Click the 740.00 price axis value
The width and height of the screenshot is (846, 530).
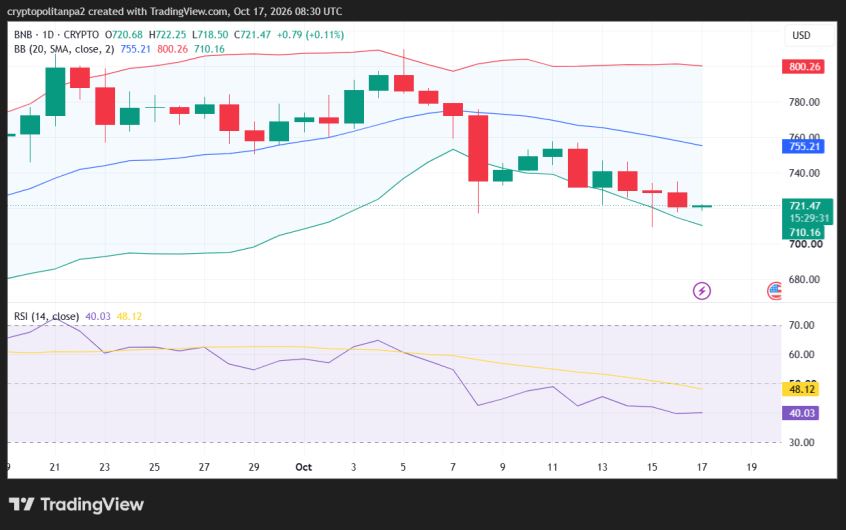pyautogui.click(x=804, y=173)
